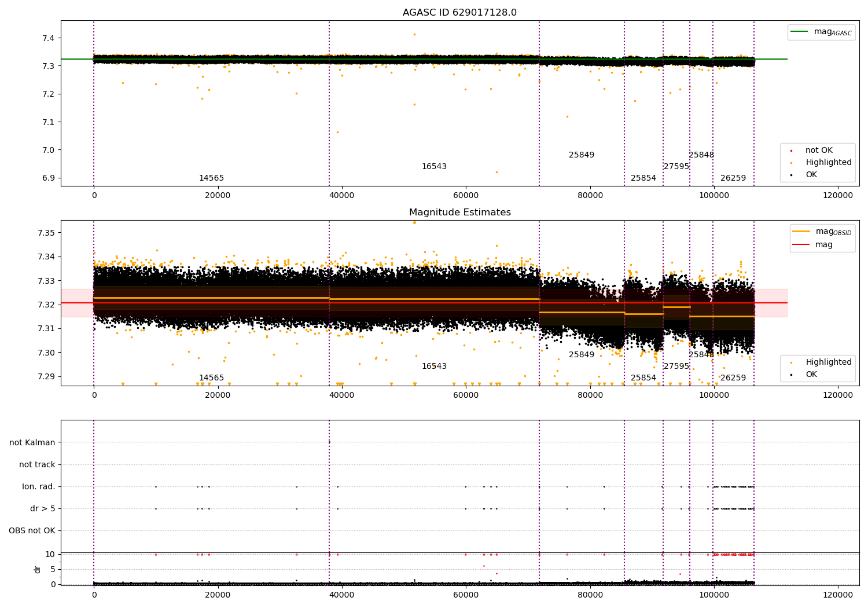Viewport: 868px width, 608px height.
Task: Click the 20000 x-tick under the bottom plot
Action: click(x=218, y=595)
